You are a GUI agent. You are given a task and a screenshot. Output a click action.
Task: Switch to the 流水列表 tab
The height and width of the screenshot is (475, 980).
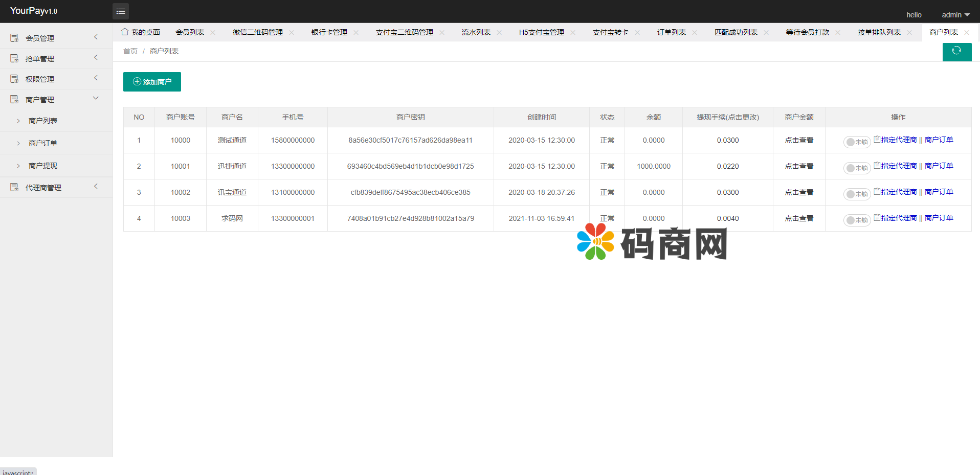tap(475, 32)
